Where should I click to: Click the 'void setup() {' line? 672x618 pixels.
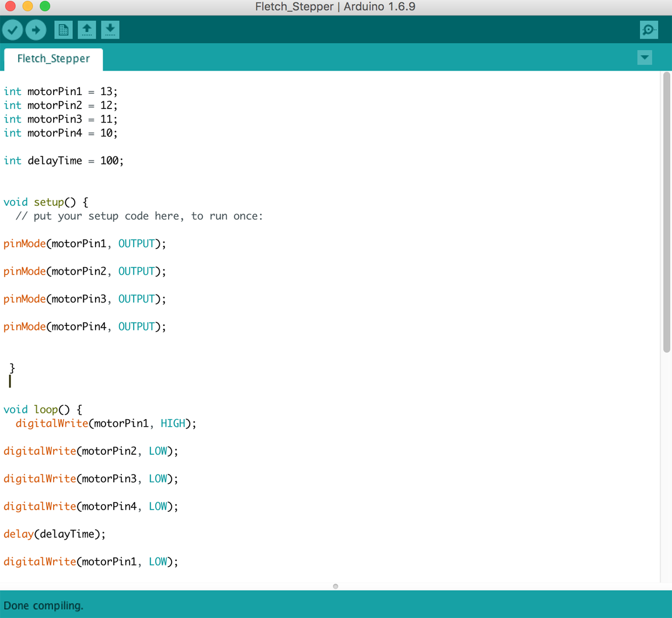pyautogui.click(x=46, y=202)
